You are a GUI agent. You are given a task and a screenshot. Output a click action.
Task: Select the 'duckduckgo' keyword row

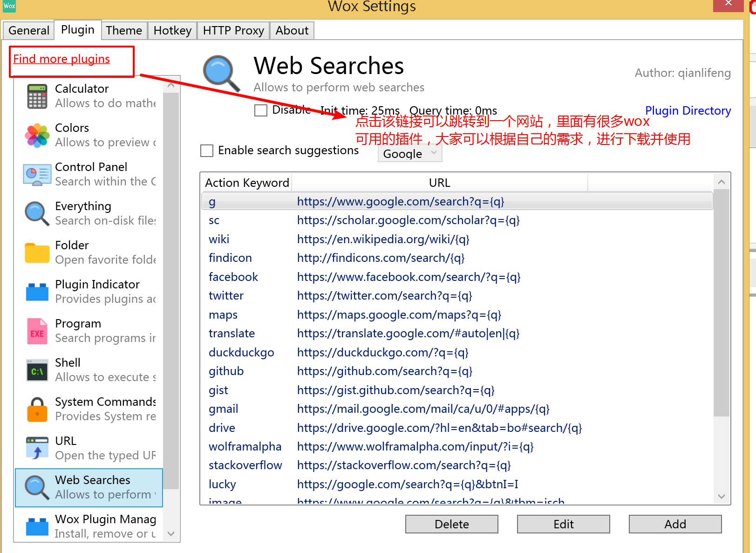point(457,353)
